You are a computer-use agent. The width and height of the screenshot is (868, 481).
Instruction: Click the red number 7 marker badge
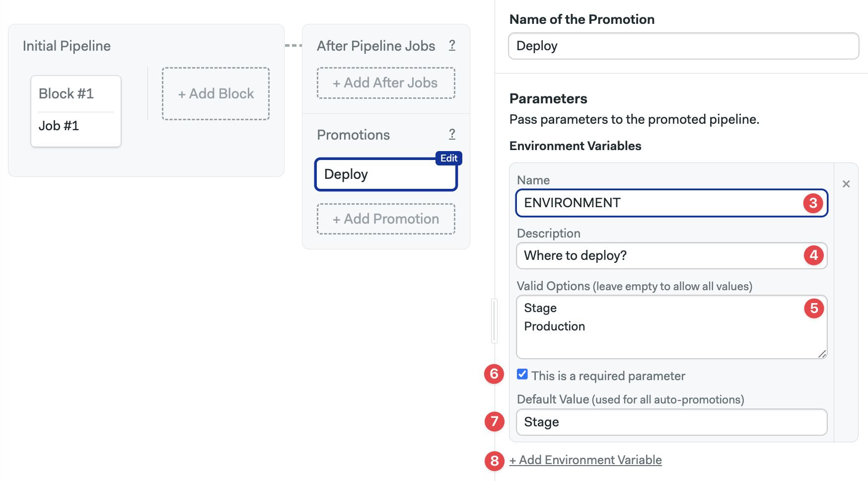coord(494,421)
